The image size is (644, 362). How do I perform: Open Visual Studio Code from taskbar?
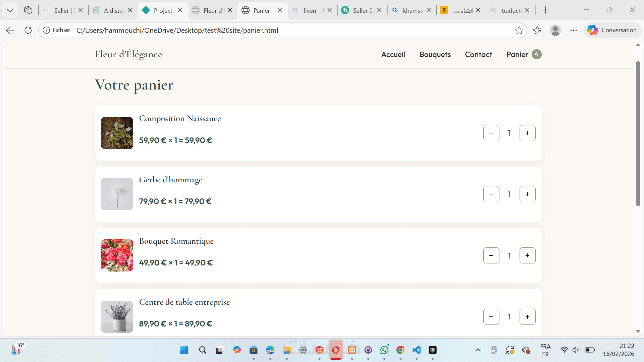coord(416,350)
